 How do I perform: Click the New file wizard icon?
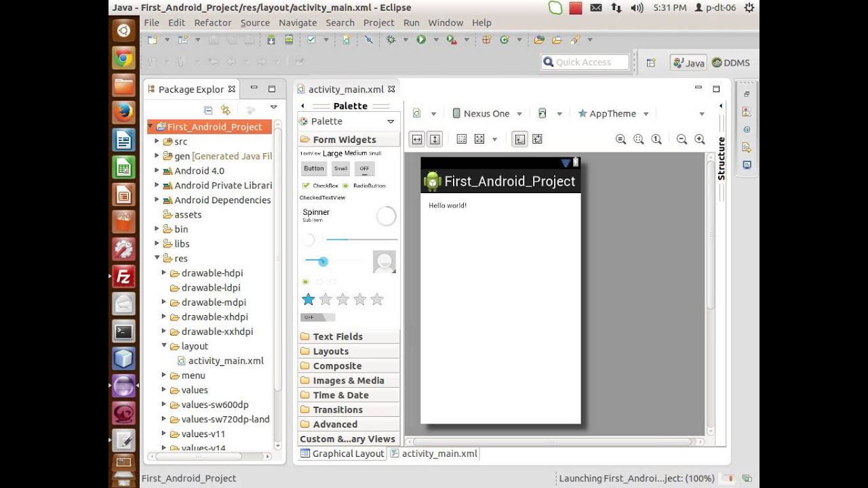pos(153,40)
